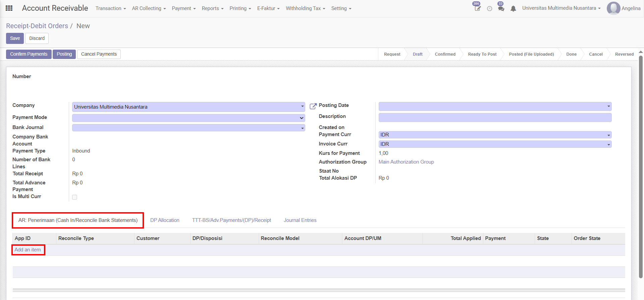
Task: Open the chat conversations icon
Action: click(501, 8)
